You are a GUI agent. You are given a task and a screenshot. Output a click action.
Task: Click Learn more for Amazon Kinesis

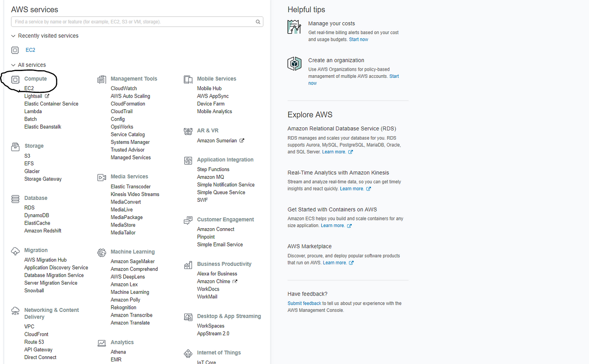[352, 189]
